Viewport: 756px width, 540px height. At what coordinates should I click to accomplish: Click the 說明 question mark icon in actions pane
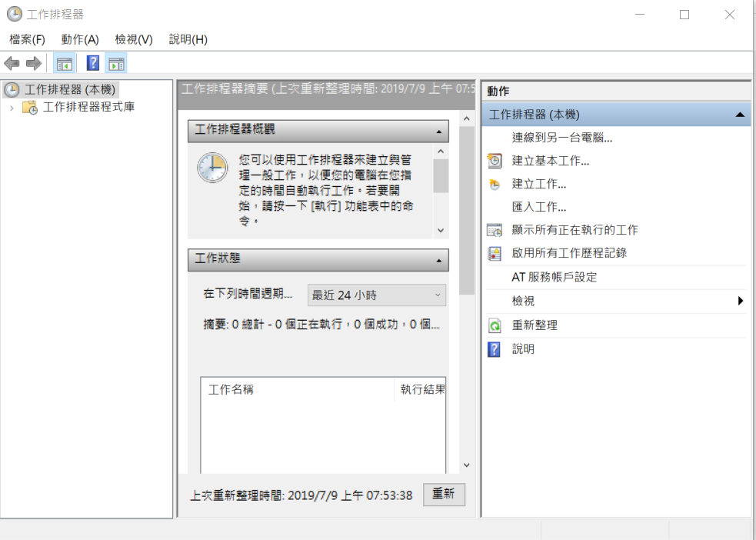tap(495, 349)
